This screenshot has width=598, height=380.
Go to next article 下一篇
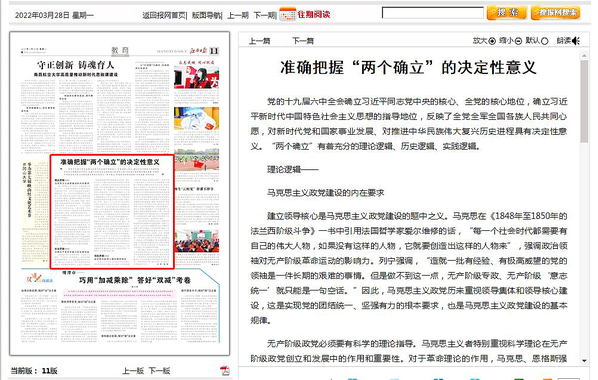303,41
